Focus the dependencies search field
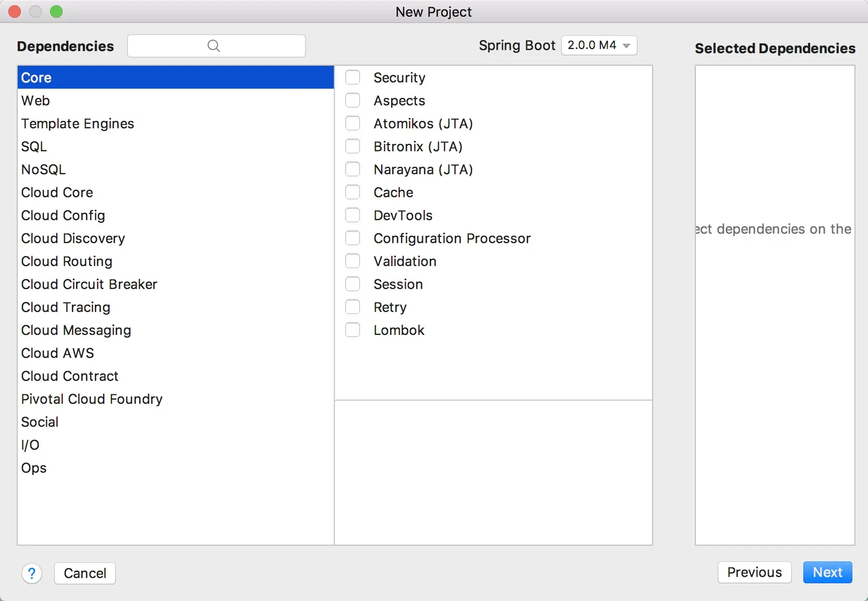 [216, 46]
